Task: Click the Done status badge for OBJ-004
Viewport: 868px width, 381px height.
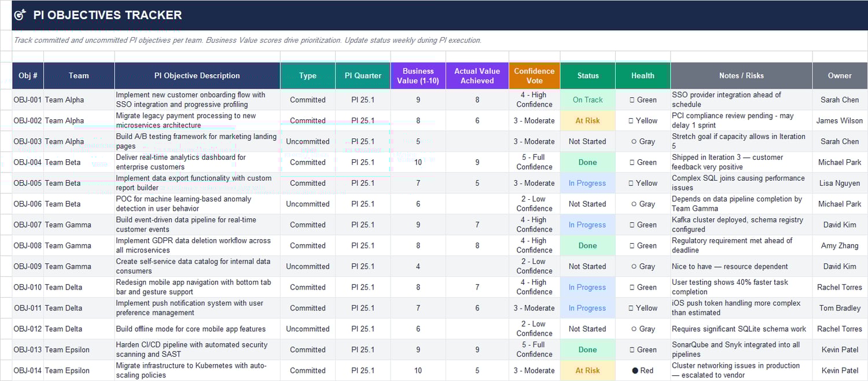Action: (587, 162)
